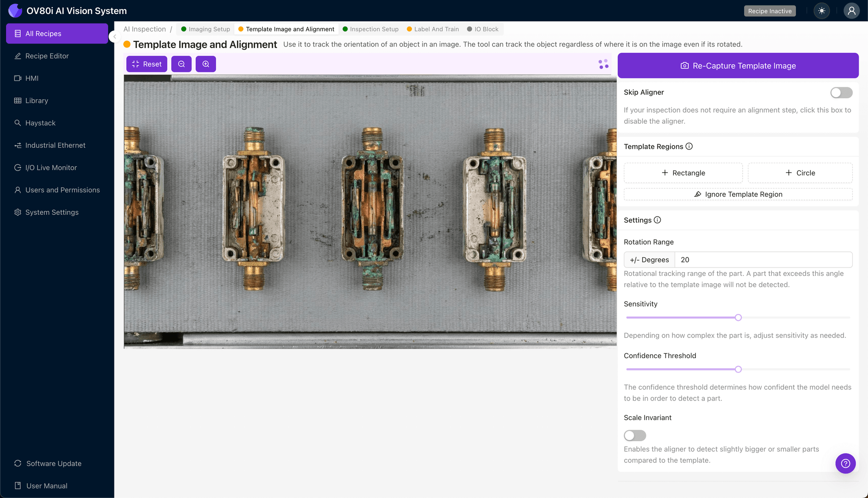Click the Rotation Range degrees field
This screenshot has width=868, height=498.
click(x=763, y=260)
